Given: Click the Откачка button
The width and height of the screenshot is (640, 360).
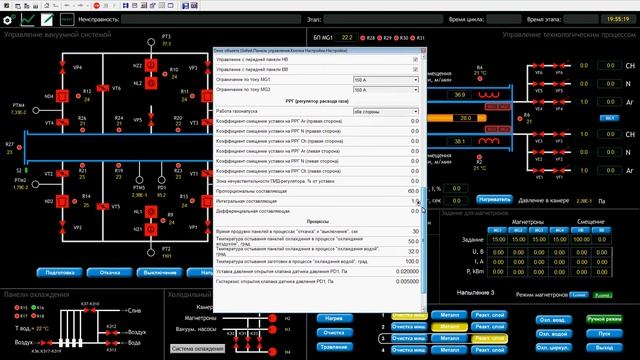Looking at the screenshot, I should tap(110, 273).
